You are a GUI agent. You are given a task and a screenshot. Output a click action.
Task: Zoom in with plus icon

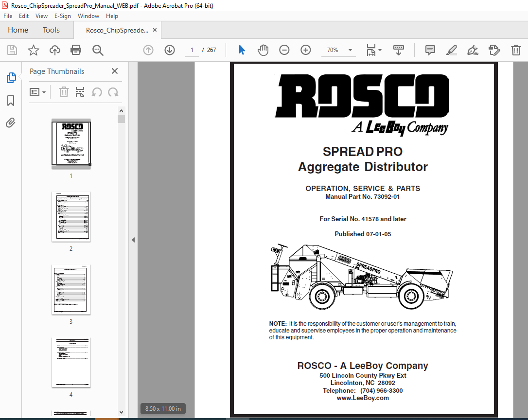click(x=306, y=50)
